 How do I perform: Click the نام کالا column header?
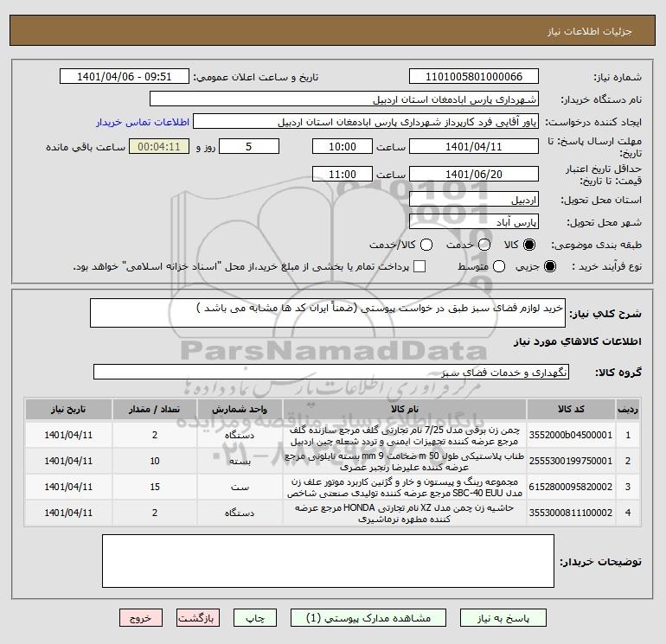click(405, 409)
